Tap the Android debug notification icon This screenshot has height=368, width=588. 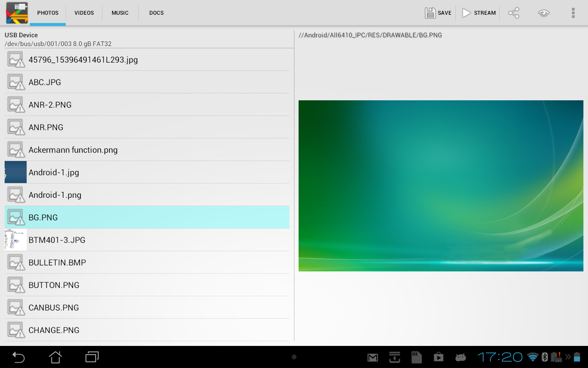click(x=461, y=357)
